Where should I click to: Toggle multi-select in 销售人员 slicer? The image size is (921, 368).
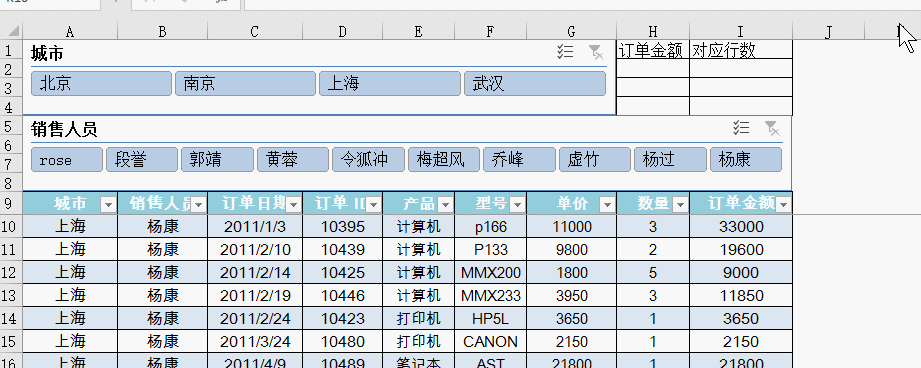click(x=741, y=127)
